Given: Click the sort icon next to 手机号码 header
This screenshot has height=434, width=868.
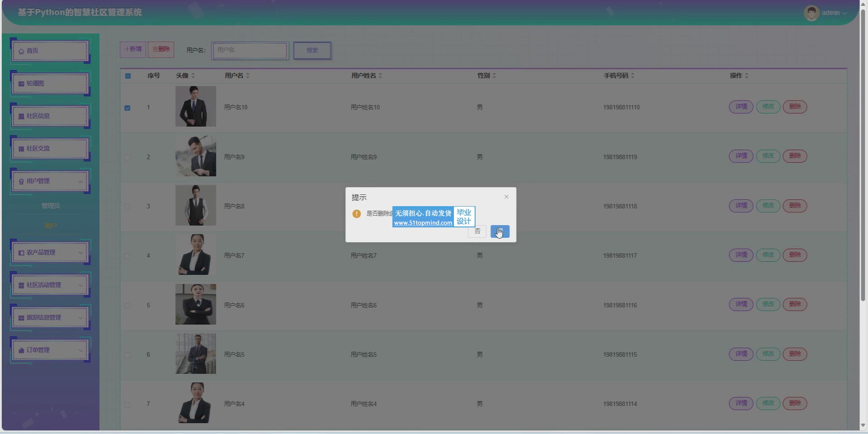Looking at the screenshot, I should (x=632, y=75).
